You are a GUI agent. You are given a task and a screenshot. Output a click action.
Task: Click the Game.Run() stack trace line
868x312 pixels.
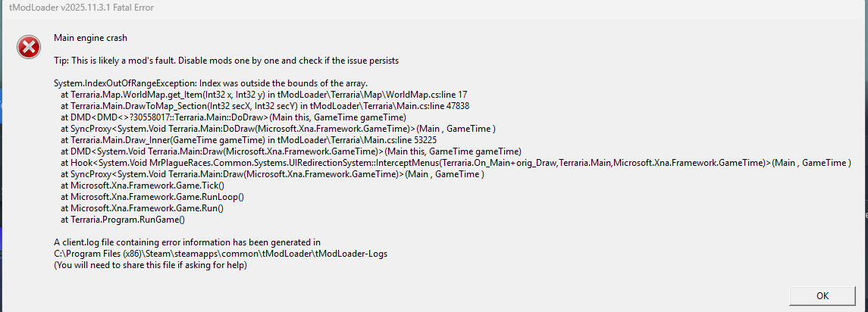[142, 208]
